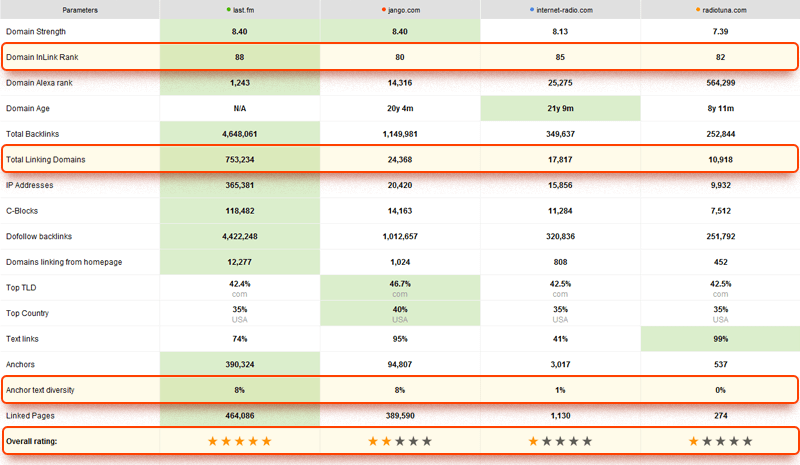Select the Total Linking Domains row label
The height and width of the screenshot is (465, 800).
(46, 159)
